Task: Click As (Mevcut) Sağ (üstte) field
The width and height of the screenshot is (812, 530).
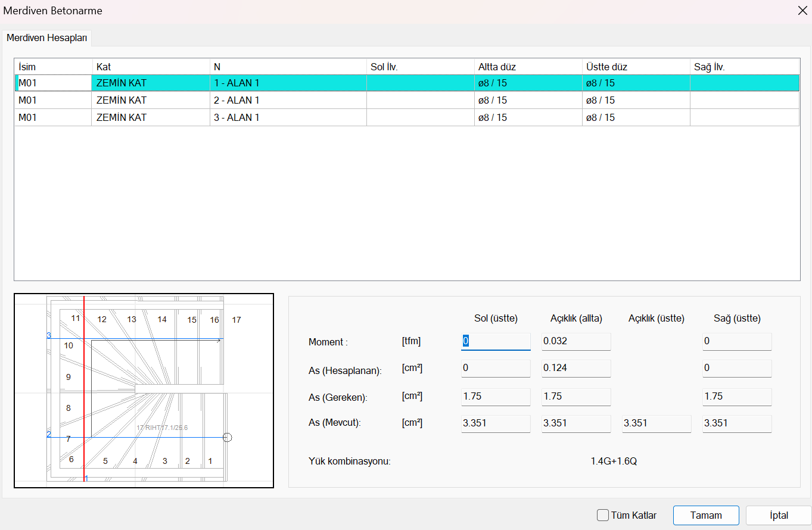Action: tap(737, 423)
